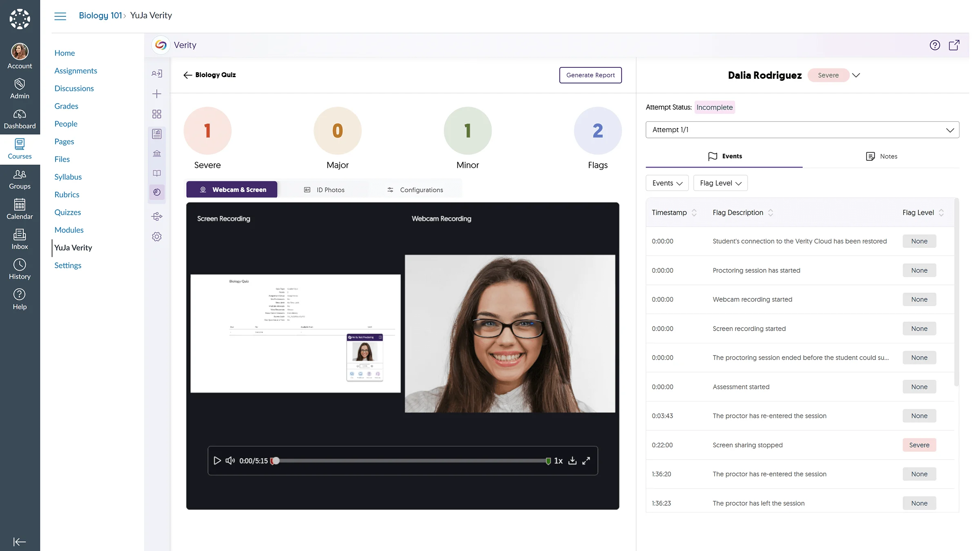Open the Flag Level filter dropdown
Image resolution: width=980 pixels, height=551 pixels.
click(x=720, y=183)
